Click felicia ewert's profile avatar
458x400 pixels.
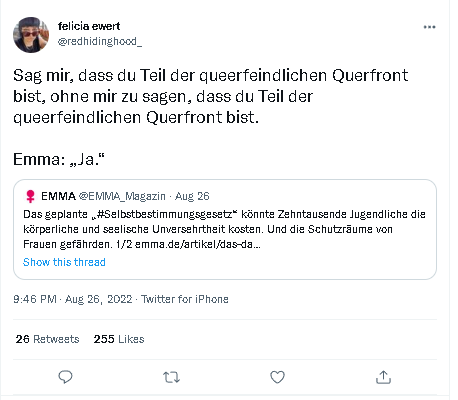click(x=31, y=35)
